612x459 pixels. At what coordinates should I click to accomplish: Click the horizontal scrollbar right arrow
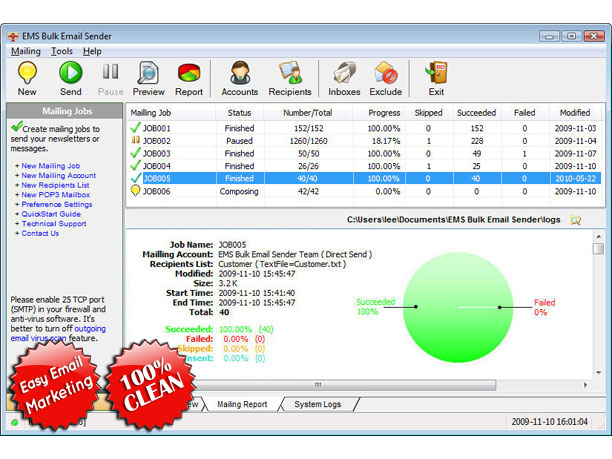[585, 385]
